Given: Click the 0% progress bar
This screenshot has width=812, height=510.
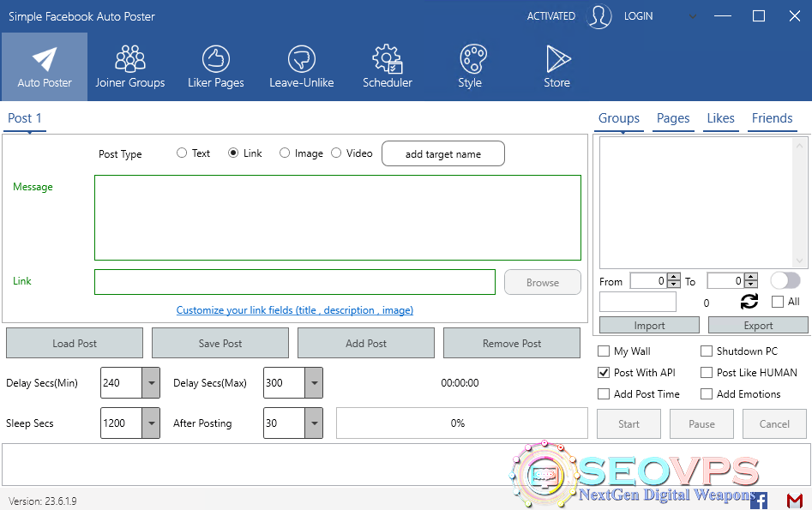Looking at the screenshot, I should point(462,423).
